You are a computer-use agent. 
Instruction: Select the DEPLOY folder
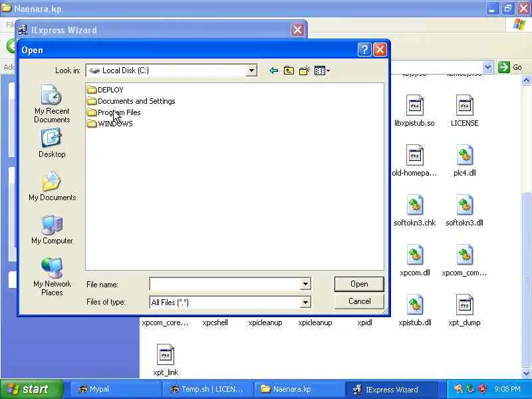point(105,90)
